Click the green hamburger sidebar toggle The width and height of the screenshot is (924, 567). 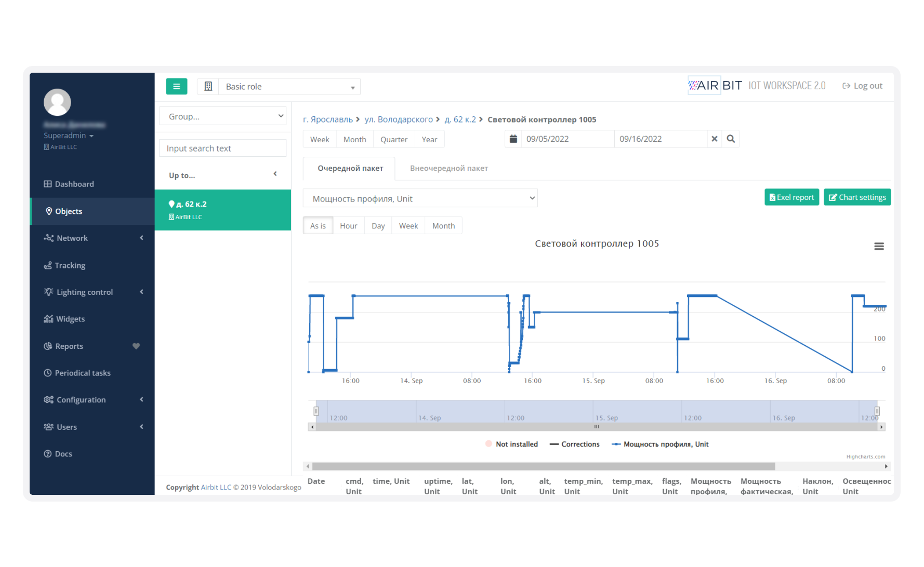click(176, 86)
